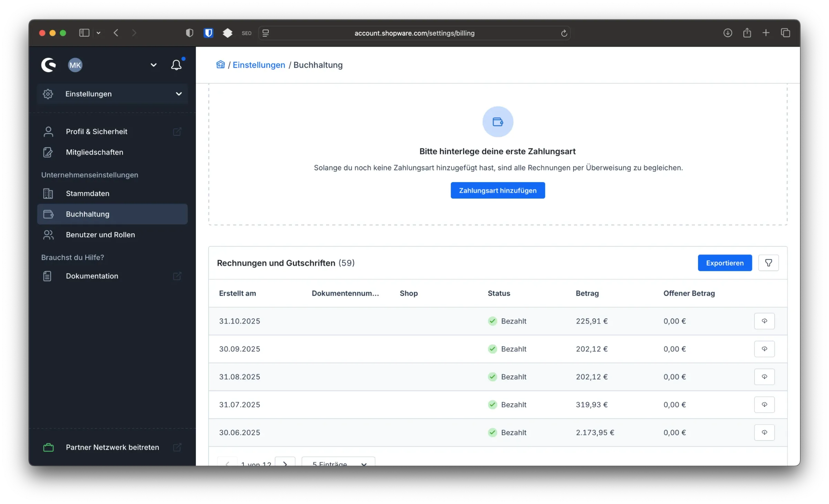This screenshot has height=504, width=829.
Task: Open the Buchhaltung section in the sidebar
Action: tap(87, 214)
